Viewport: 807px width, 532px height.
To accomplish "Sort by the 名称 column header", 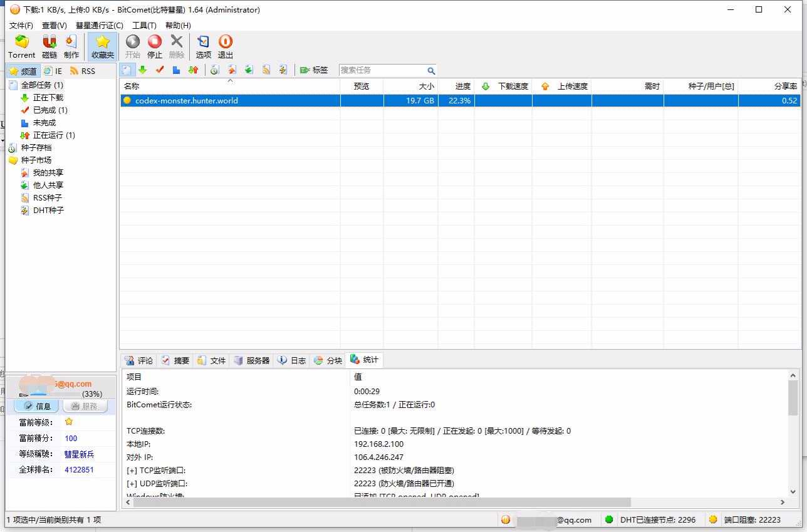I will 230,86.
